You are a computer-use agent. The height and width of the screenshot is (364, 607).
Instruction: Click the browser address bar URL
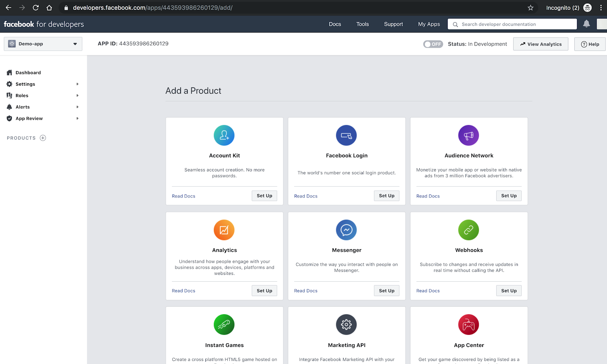[x=153, y=8]
